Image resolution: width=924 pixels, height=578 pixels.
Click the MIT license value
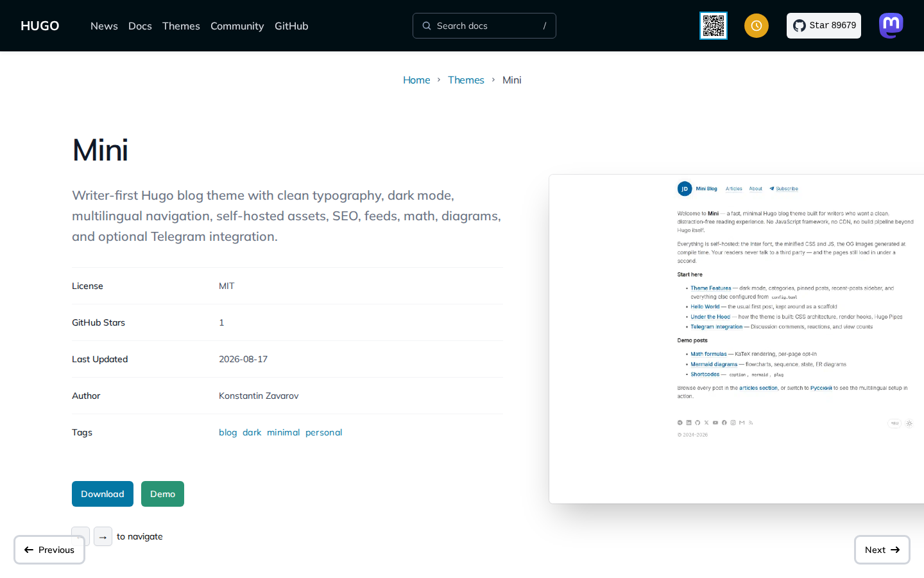tap(227, 286)
